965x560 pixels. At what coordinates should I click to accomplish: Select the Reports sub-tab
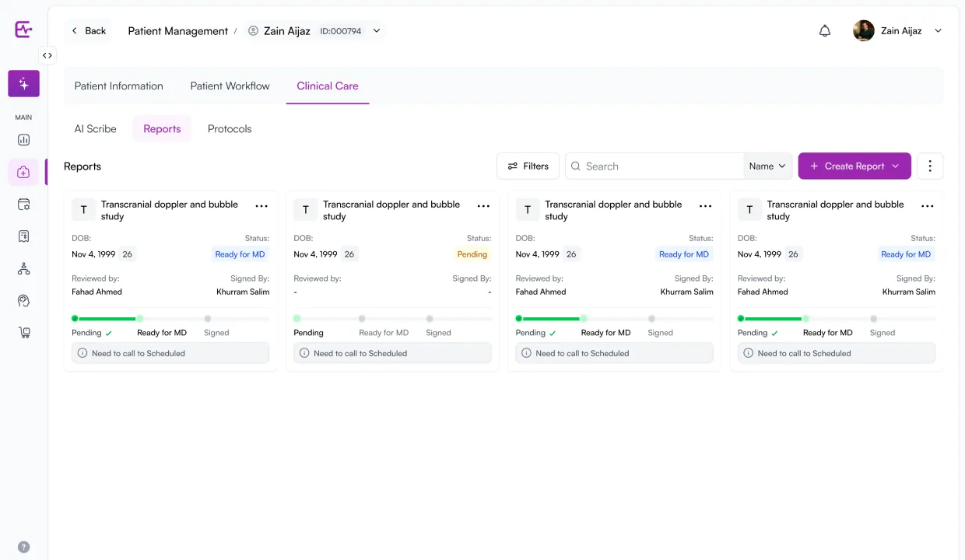(162, 129)
